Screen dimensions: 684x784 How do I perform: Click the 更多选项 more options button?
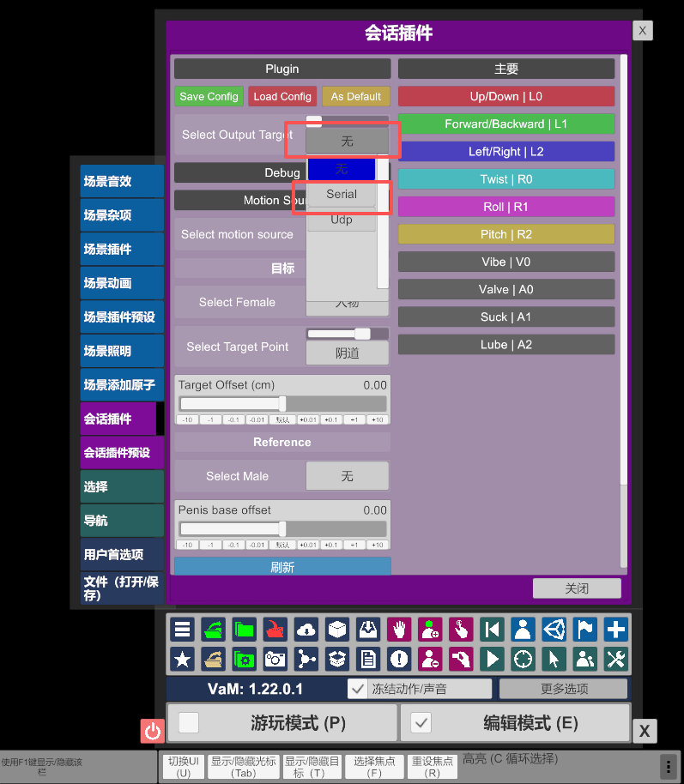tap(564, 689)
